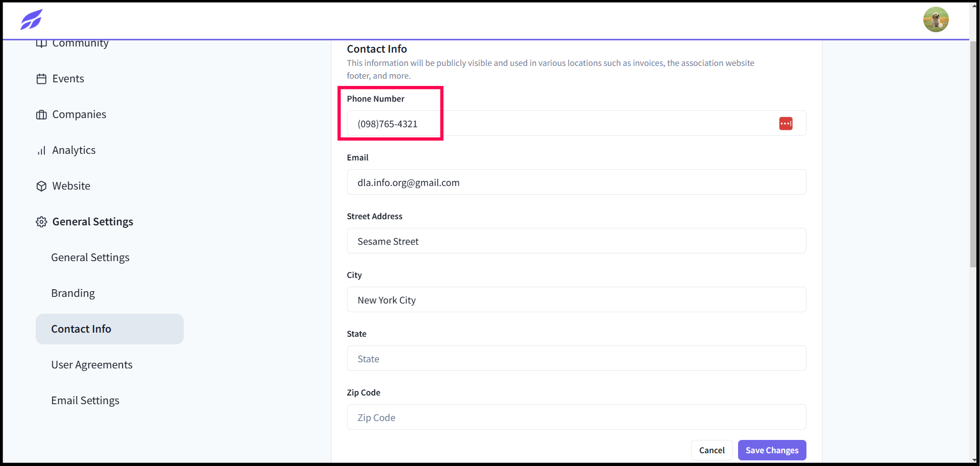The width and height of the screenshot is (980, 466).
Task: Open the Events section in the sidebar
Action: coord(68,79)
